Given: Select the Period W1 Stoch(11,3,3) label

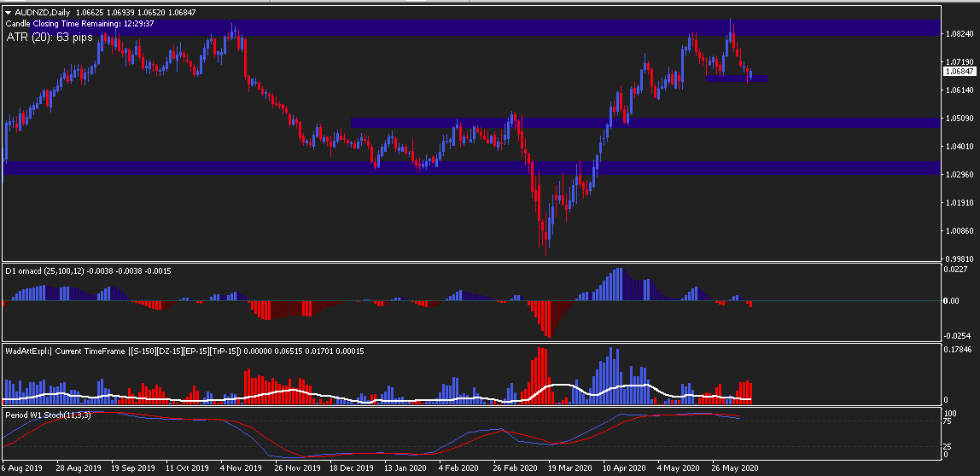Looking at the screenshot, I should click(48, 415).
